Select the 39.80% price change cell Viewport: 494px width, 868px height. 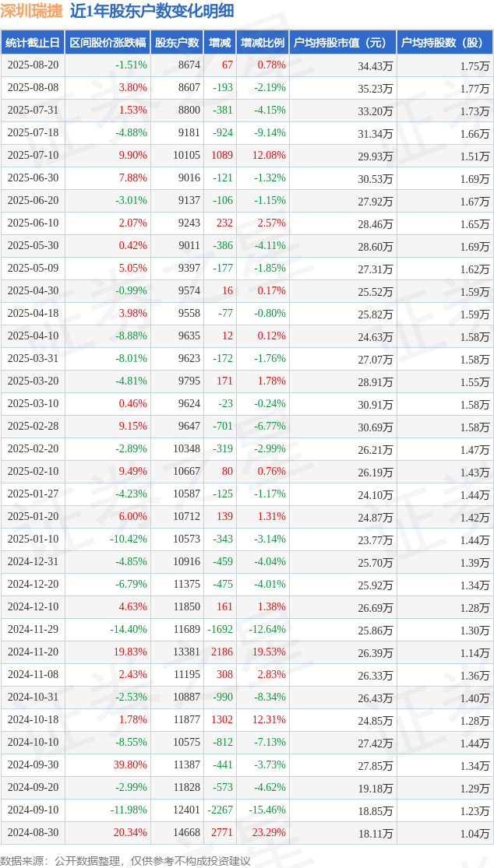tap(108, 765)
